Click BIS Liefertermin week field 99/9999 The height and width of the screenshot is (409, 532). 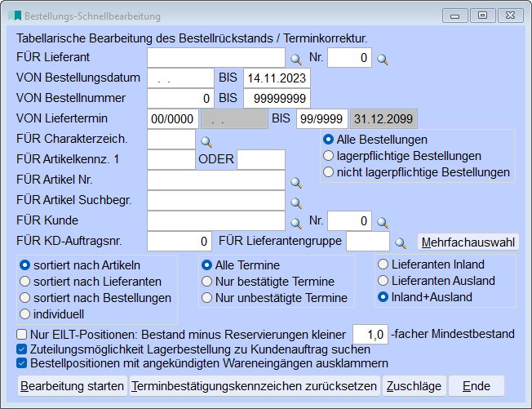point(322,119)
